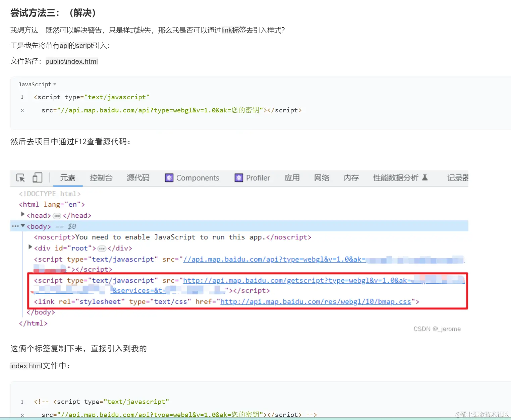Click the <script type="text/javascript" code line in first block

(x=92, y=97)
